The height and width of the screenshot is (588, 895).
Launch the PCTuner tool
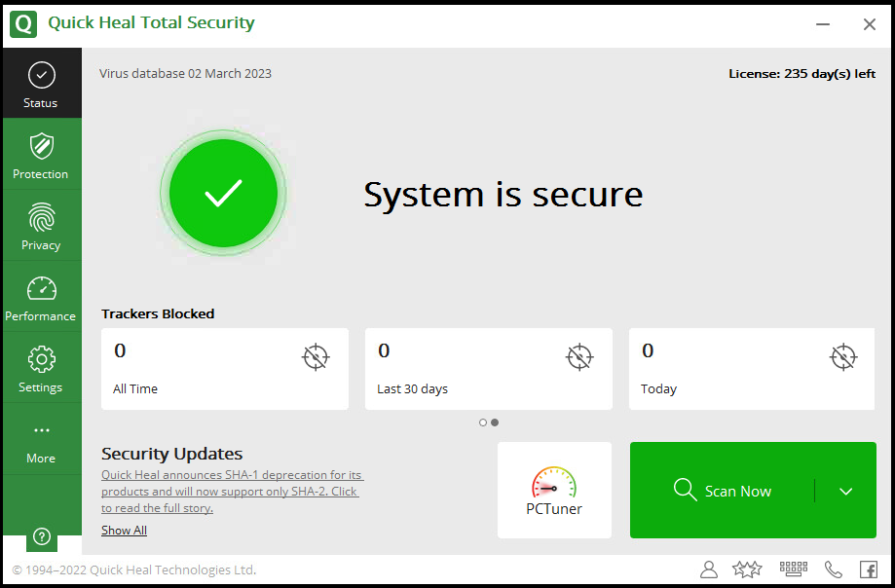coord(554,490)
